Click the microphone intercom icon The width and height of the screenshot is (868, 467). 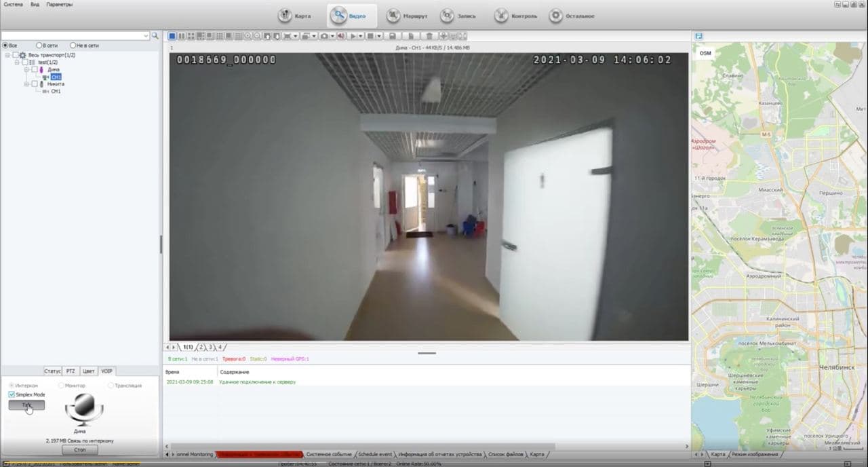pos(84,409)
